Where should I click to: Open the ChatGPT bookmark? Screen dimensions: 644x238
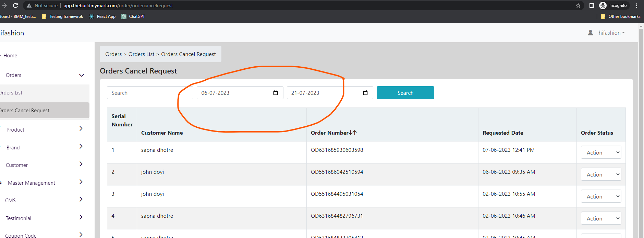coord(133,16)
